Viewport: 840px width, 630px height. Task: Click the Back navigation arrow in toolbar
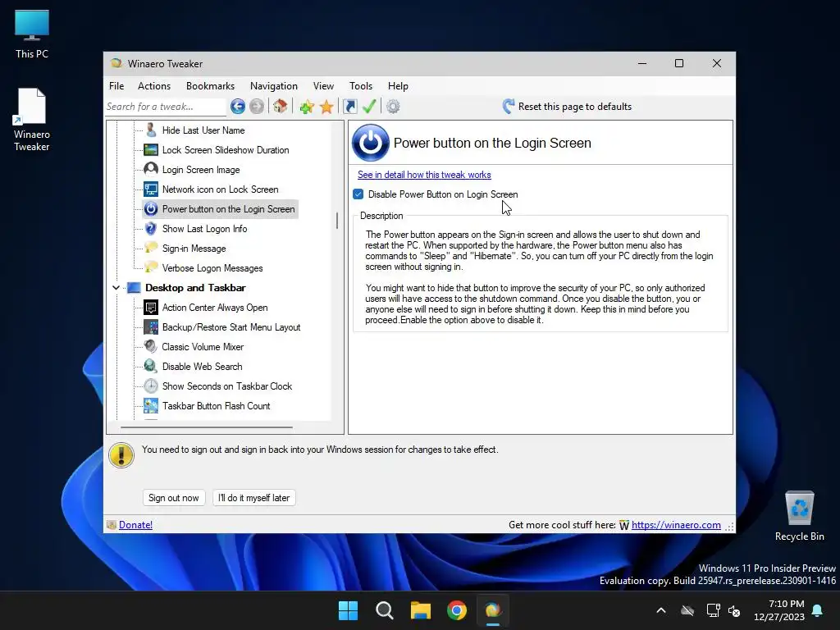click(x=238, y=107)
